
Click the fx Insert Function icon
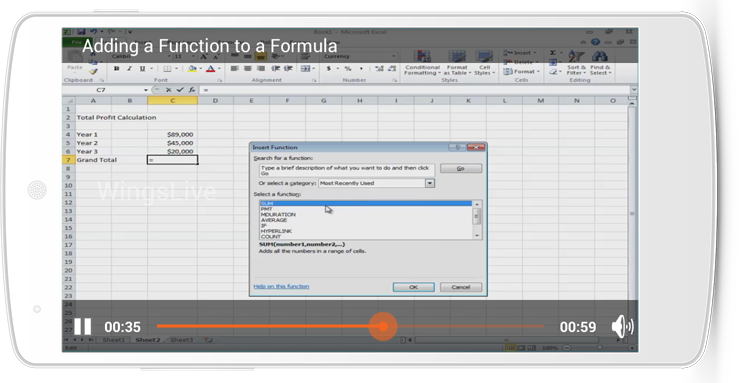(x=191, y=90)
